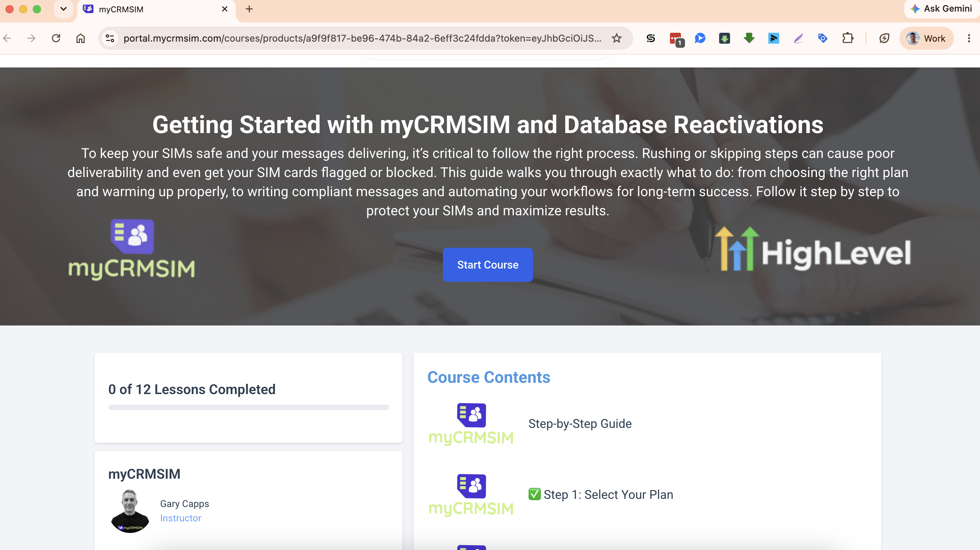This screenshot has height=550, width=980.
Task: Open the Chrome three-dot menu
Action: pos(969,39)
